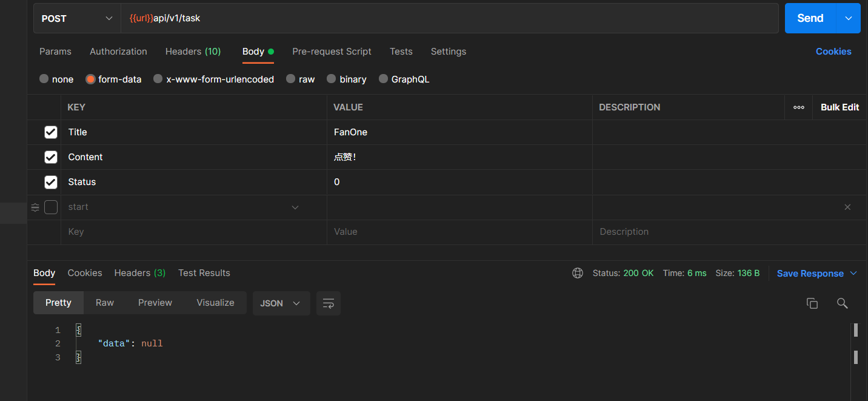
Task: Switch response view to Pretty
Action: pos(58,303)
